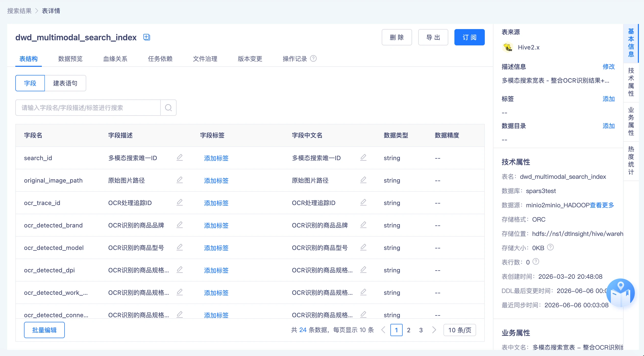The width and height of the screenshot is (644, 356).
Task: Open the 任务依赖 tab
Action: coord(160,59)
